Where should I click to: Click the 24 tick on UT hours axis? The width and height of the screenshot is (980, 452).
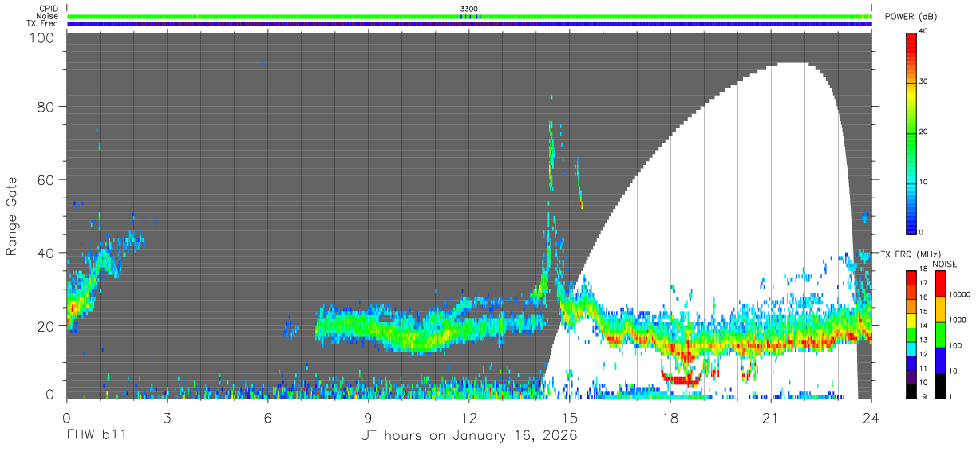871,416
